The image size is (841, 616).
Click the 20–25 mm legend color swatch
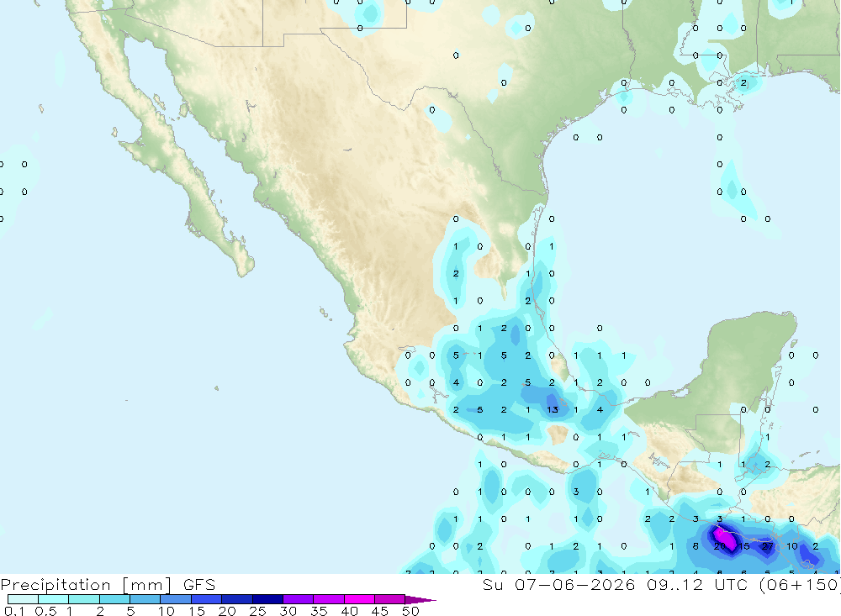tap(237, 599)
